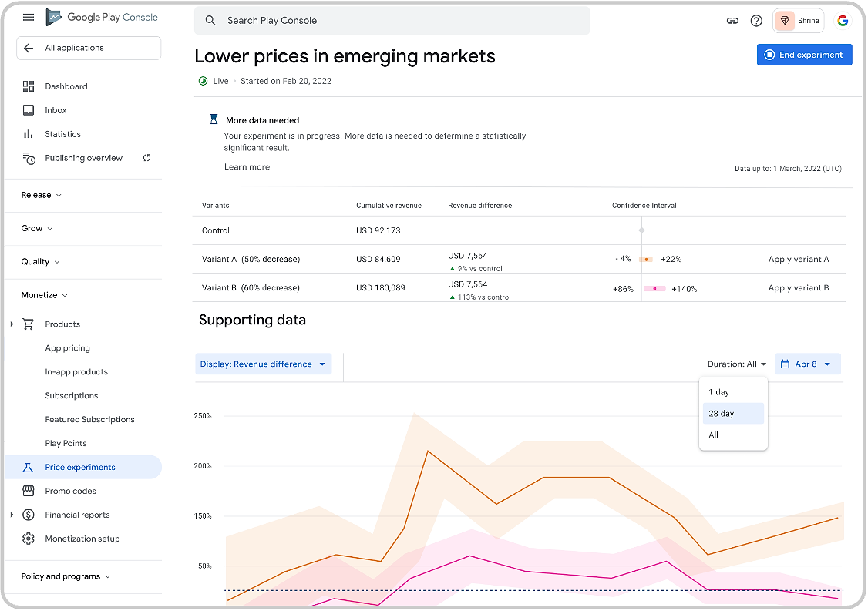Click the Statistics bar chart icon
The image size is (868, 611).
coord(29,134)
